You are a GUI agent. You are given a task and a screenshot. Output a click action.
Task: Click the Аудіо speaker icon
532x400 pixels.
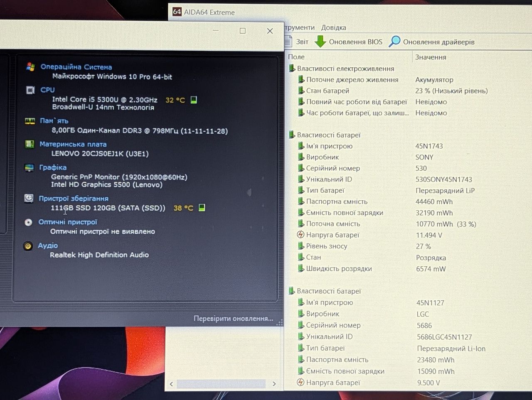pos(28,246)
